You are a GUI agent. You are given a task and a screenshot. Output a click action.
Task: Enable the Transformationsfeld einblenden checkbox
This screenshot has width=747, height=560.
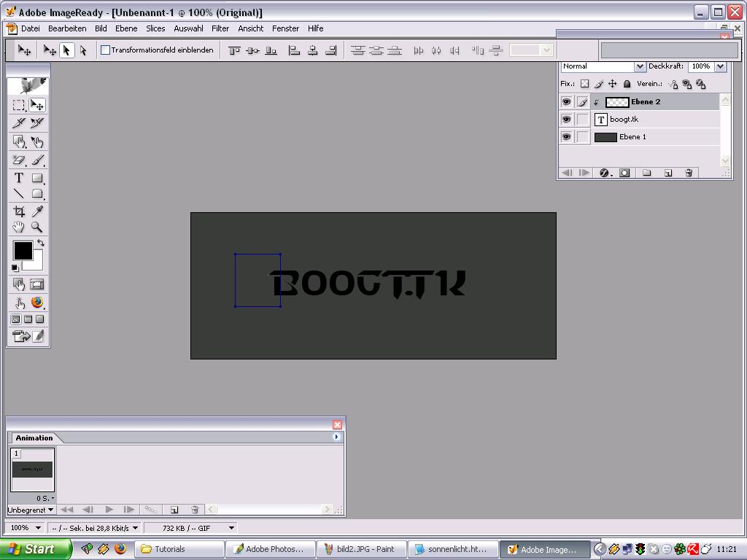[x=106, y=50]
